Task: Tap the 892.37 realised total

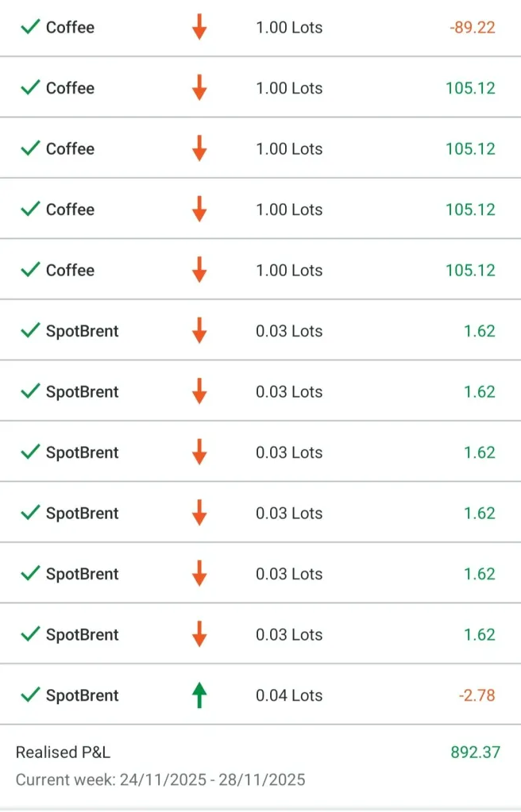Action: click(x=476, y=752)
